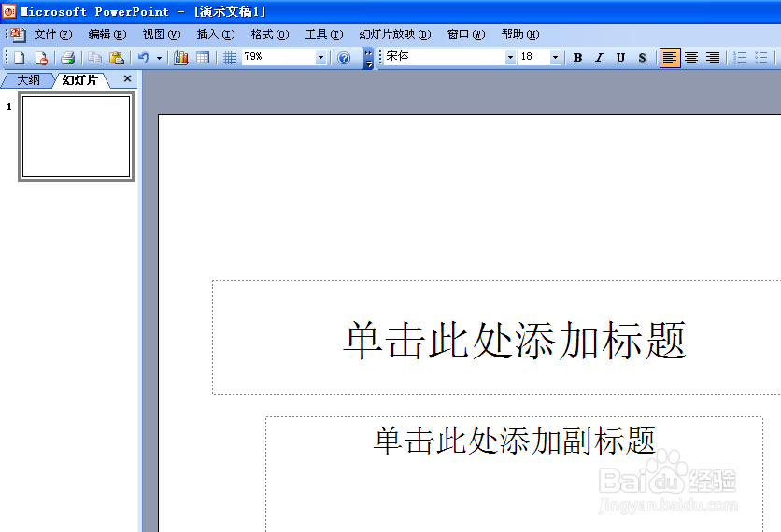Select slide 1 thumbnail
Image resolution: width=781 pixels, height=532 pixels.
click(x=77, y=136)
